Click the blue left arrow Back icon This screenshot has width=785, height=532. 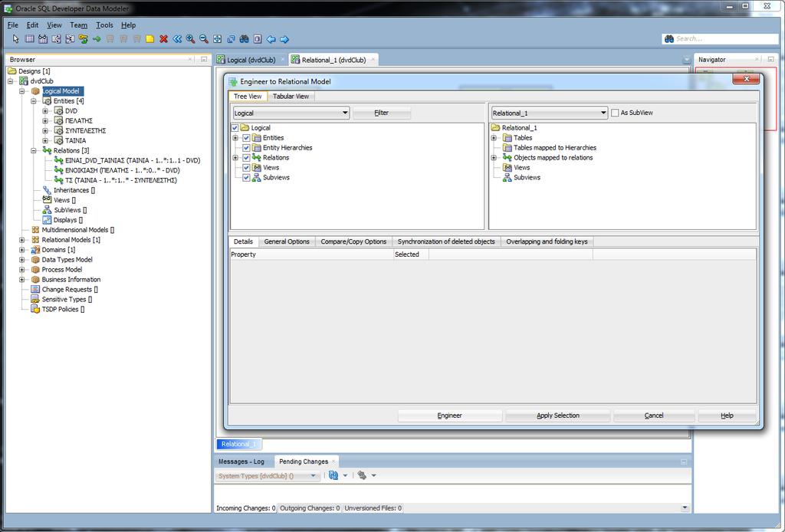pyautogui.click(x=271, y=39)
